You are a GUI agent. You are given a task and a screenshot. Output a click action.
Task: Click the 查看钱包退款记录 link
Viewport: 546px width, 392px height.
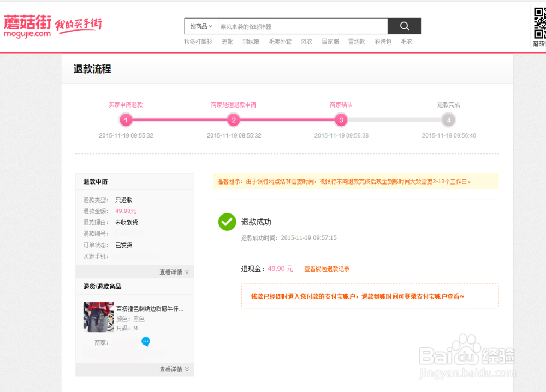[x=327, y=269]
